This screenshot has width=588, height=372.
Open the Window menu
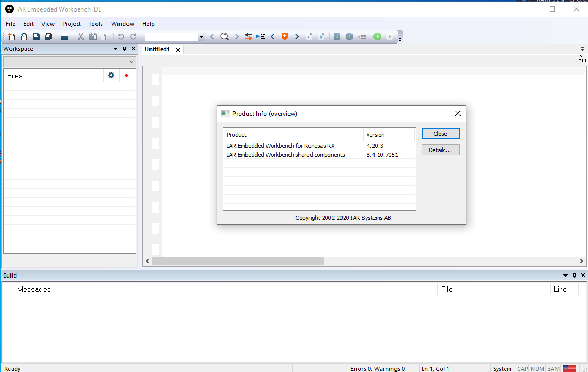coord(123,24)
